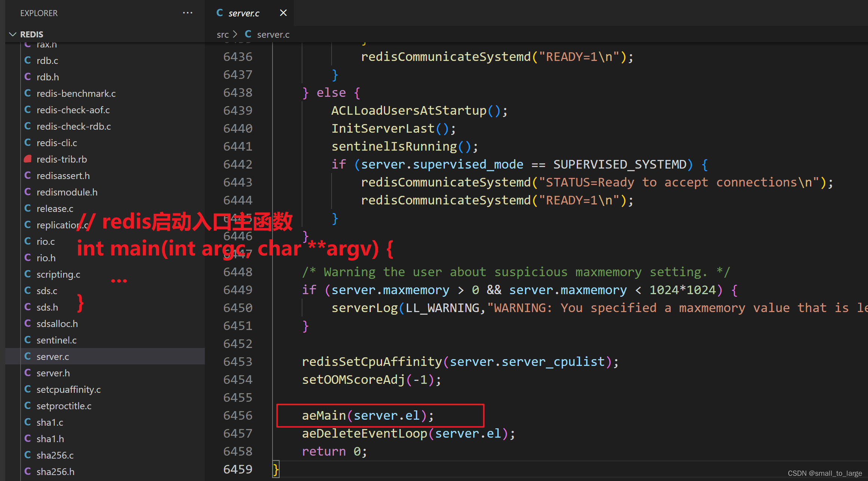
Task: Click src in the breadcrumb path
Action: click(x=223, y=34)
